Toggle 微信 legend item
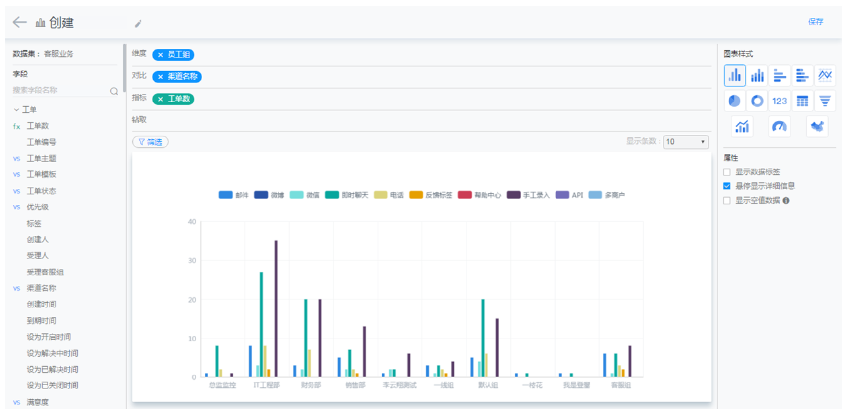 click(x=305, y=195)
